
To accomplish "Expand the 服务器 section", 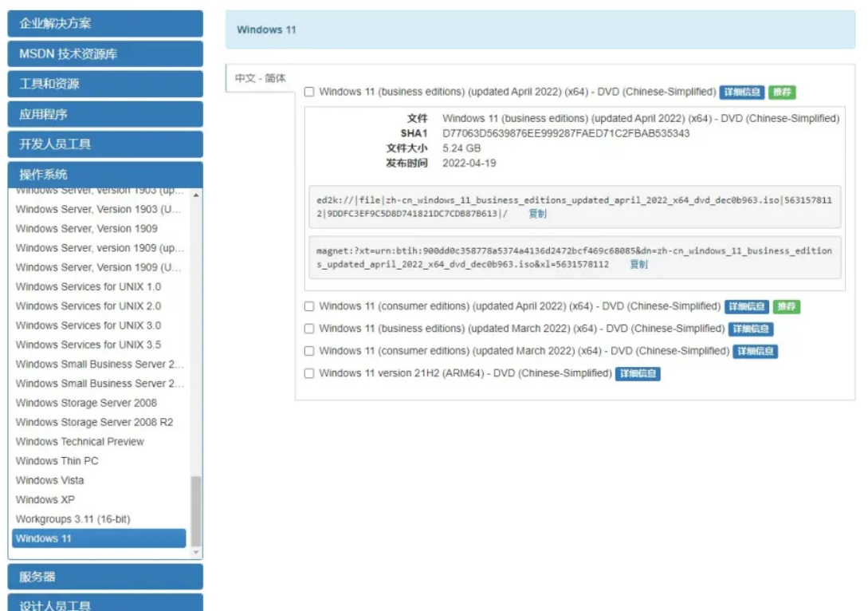I will click(105, 577).
